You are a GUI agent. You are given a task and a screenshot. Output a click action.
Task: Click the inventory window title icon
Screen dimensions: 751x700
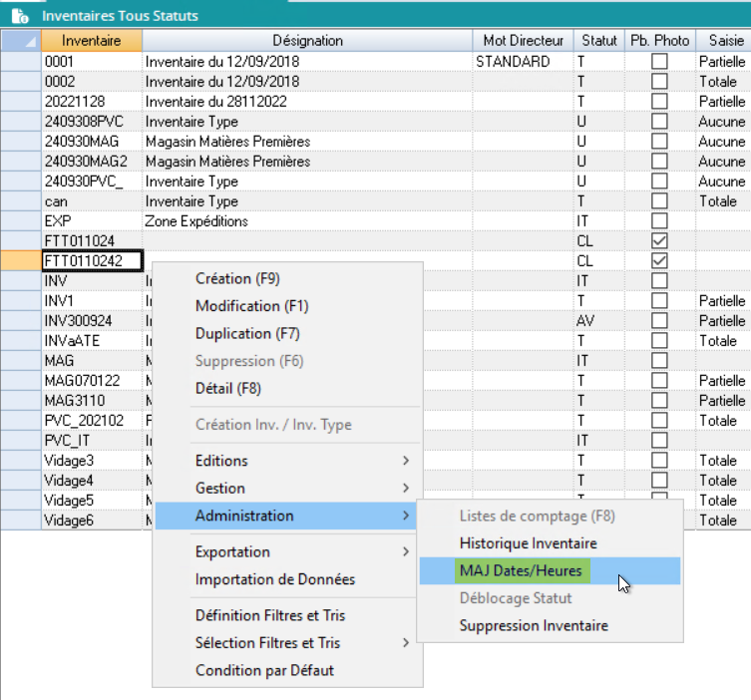(20, 16)
